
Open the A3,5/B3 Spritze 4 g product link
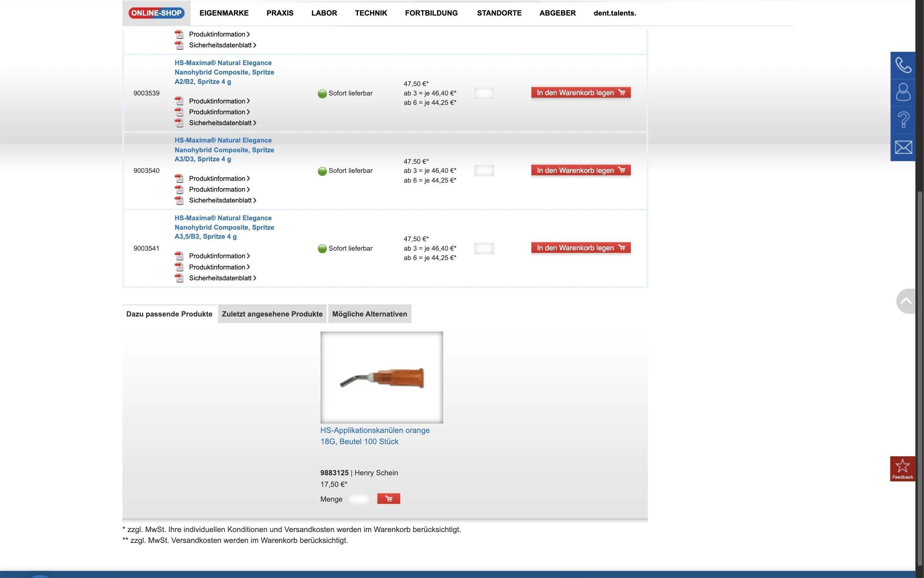tap(224, 227)
